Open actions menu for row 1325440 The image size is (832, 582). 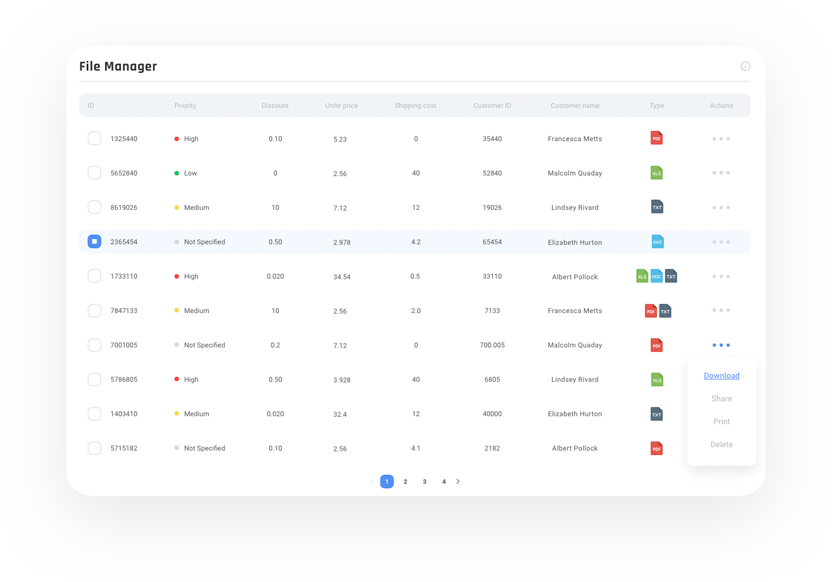pyautogui.click(x=721, y=139)
